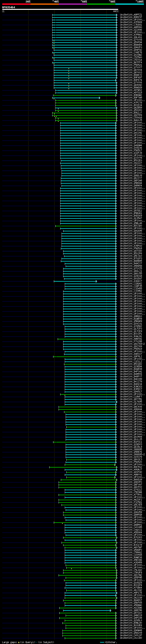The height and width of the screenshot is (644, 146).
Task: Select the UniRef100_B4G0J5 label
Action: pyautogui.click(x=131, y=120)
